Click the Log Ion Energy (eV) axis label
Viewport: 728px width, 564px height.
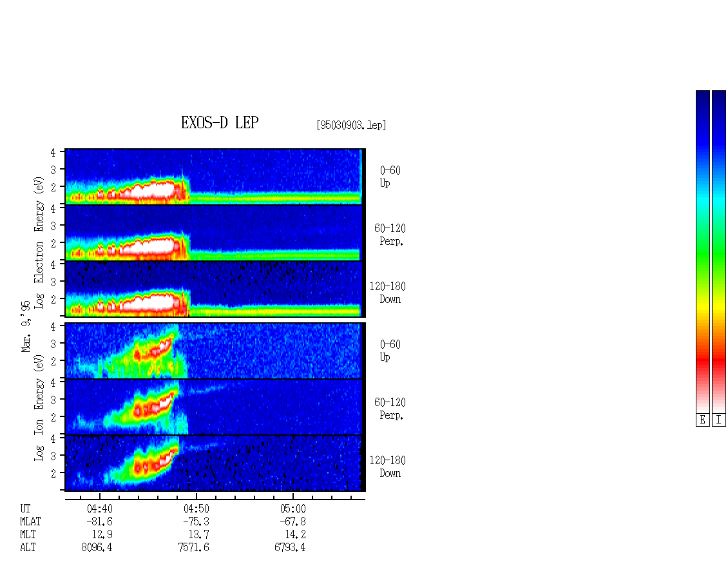39,408
